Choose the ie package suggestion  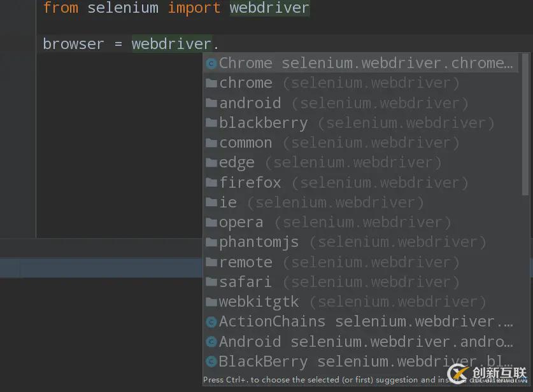[x=361, y=202]
